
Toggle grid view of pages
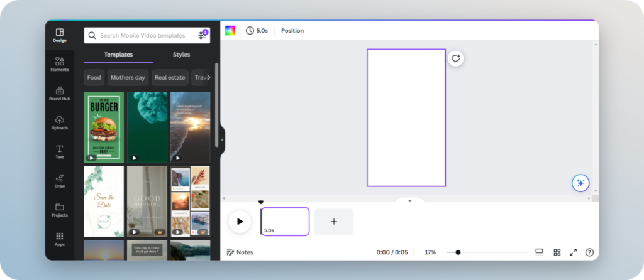[557, 252]
